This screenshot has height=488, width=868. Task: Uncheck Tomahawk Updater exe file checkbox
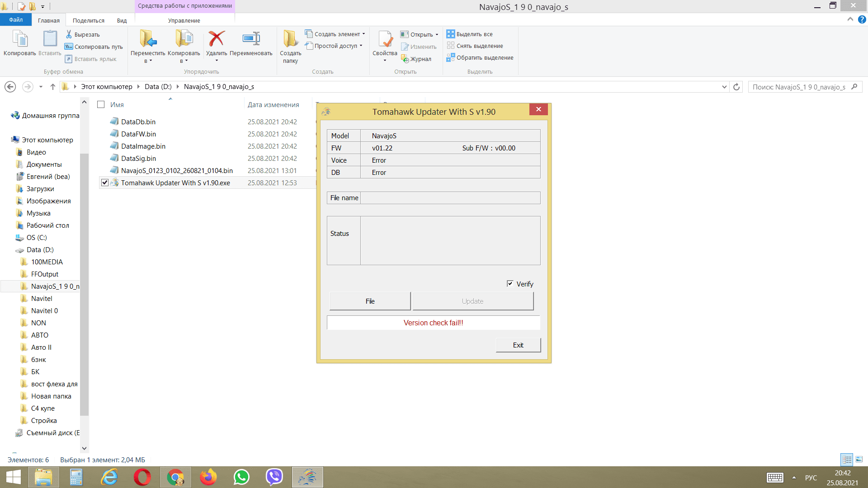click(x=105, y=183)
